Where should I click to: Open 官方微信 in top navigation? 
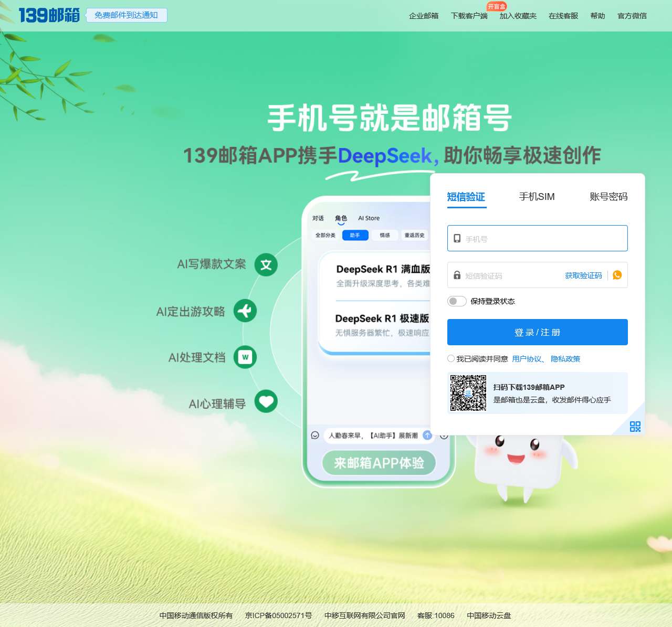pos(632,16)
